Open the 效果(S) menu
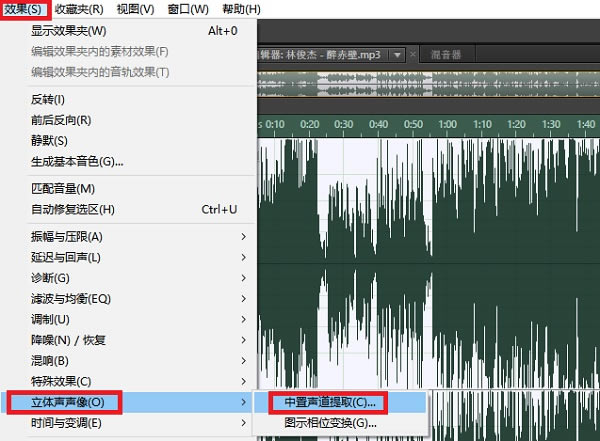Viewport: 600px width, 441px height. [x=24, y=9]
